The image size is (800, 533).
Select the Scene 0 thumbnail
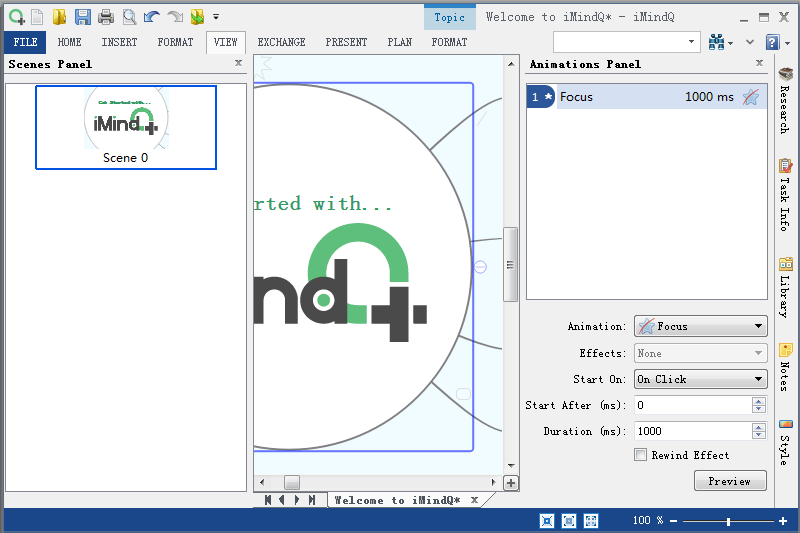click(126, 128)
